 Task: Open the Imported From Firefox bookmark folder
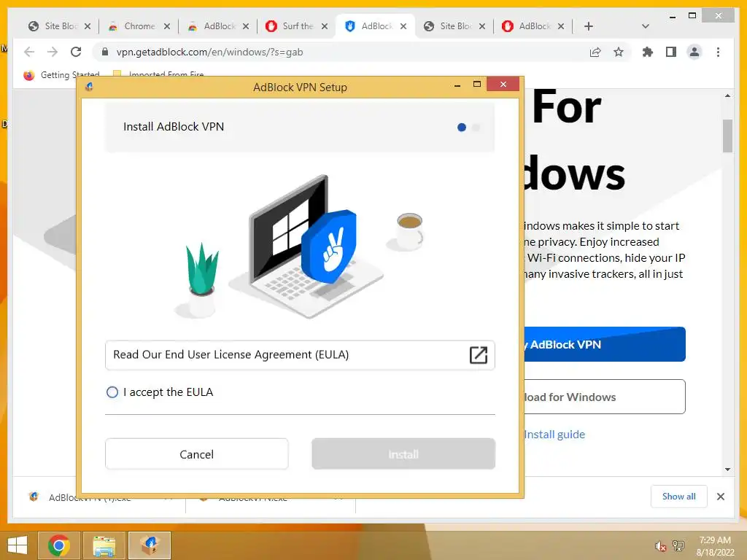[158, 75]
